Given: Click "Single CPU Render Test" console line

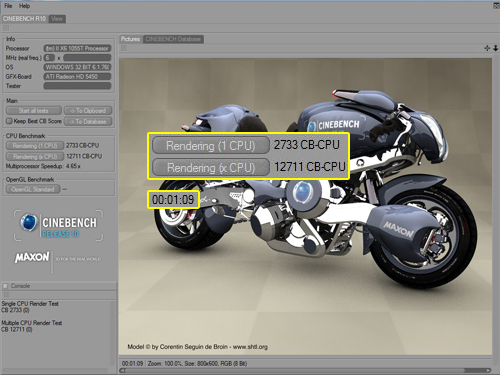Looking at the screenshot, I should (30, 304).
